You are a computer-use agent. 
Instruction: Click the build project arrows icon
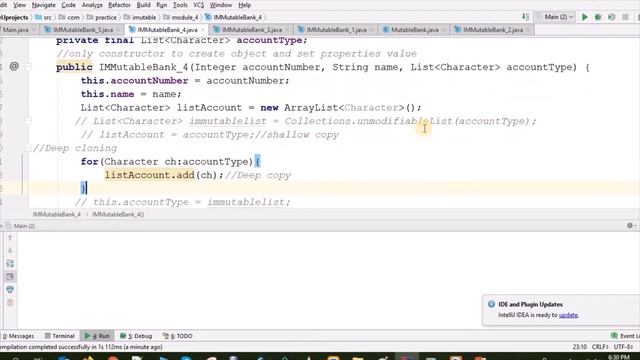pos(525,17)
